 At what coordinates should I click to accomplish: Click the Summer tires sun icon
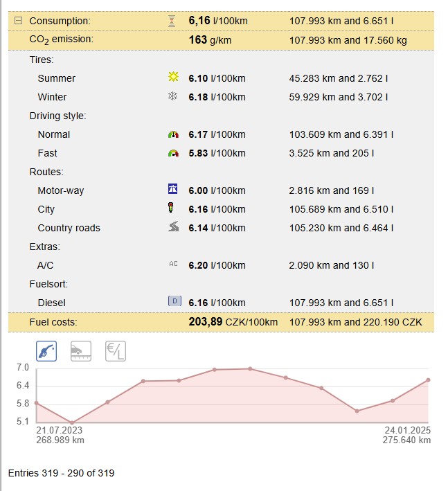[173, 78]
